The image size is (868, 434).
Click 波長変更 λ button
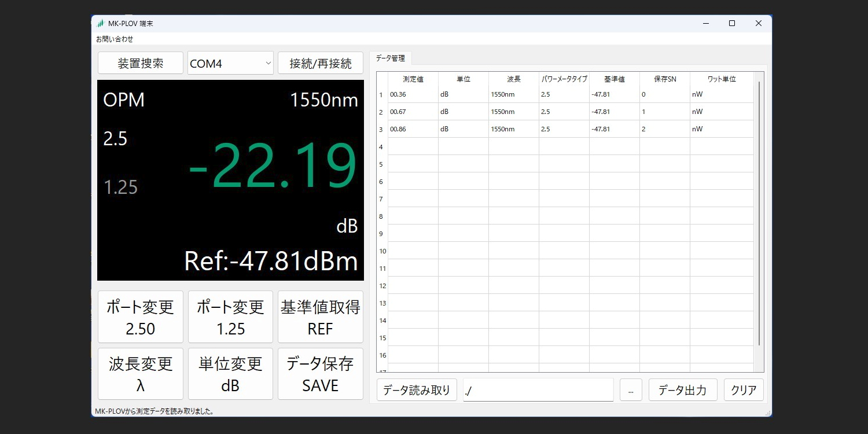141,374
